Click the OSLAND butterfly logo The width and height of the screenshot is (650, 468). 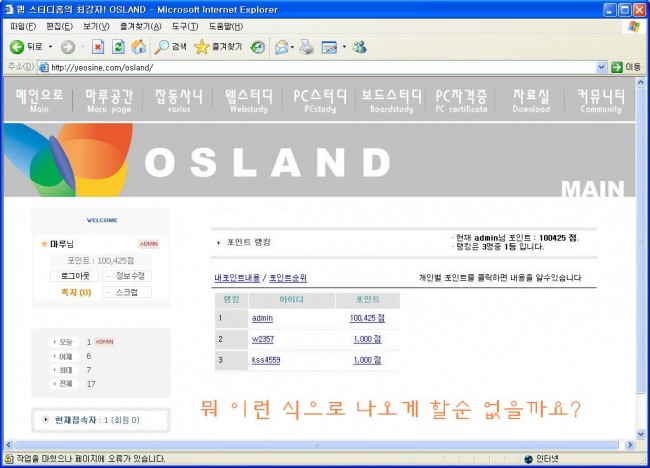point(68,160)
